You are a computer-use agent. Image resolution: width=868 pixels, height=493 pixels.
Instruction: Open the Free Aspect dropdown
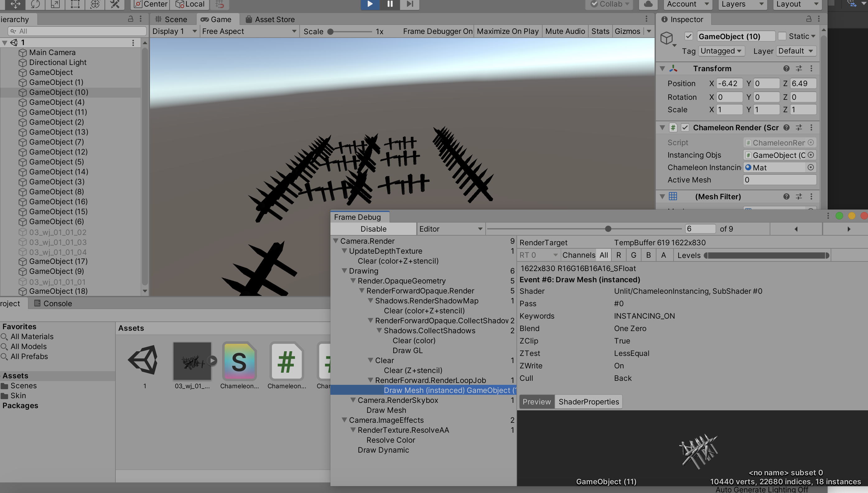click(x=249, y=31)
